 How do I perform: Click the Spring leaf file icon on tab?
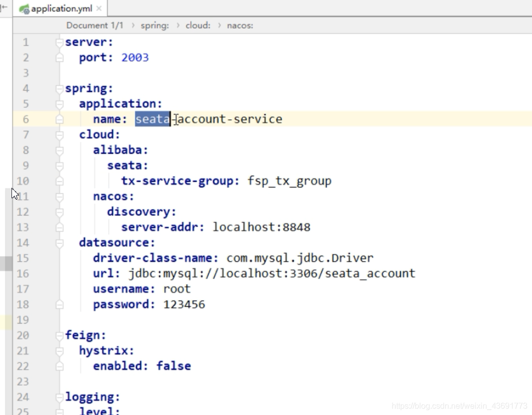pyautogui.click(x=24, y=9)
